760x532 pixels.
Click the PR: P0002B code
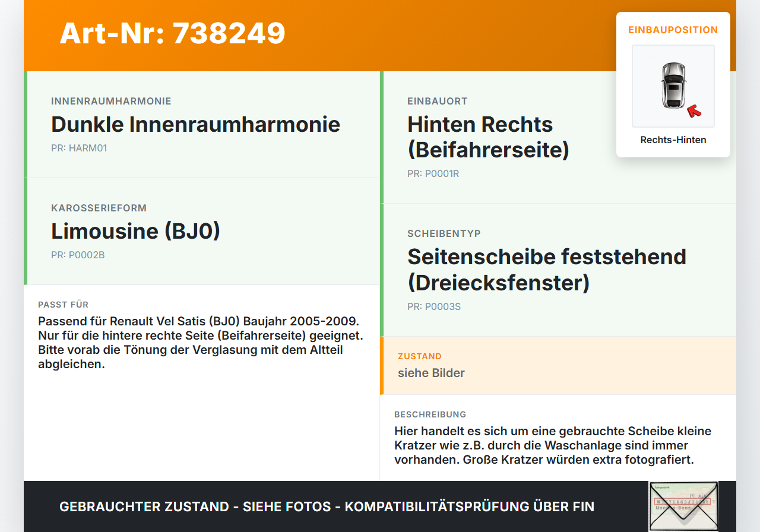(x=78, y=255)
